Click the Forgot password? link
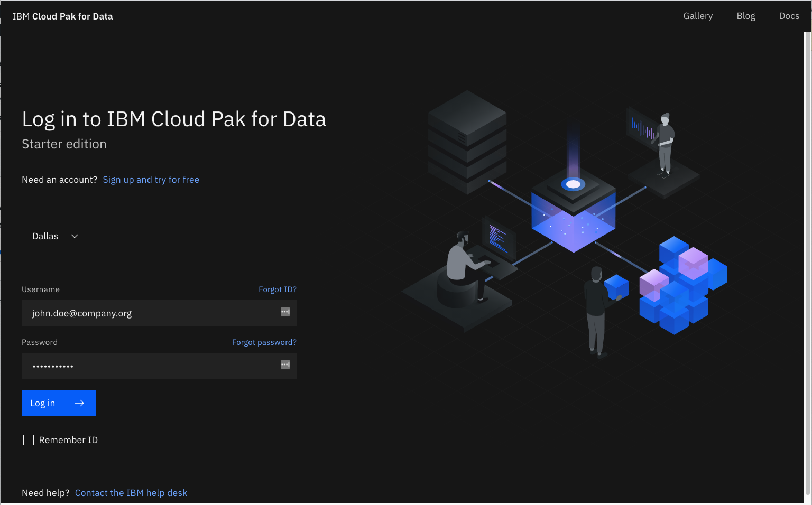Viewport: 812px width, 505px height. tap(264, 342)
